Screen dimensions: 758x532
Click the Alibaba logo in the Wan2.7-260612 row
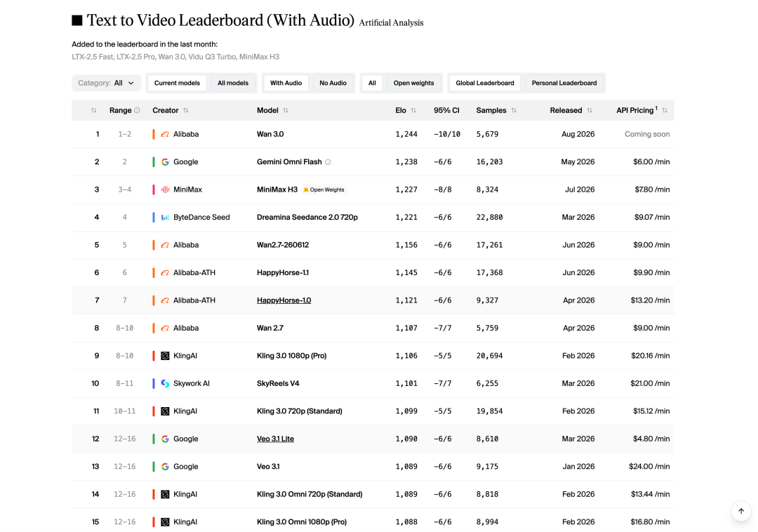(x=165, y=246)
